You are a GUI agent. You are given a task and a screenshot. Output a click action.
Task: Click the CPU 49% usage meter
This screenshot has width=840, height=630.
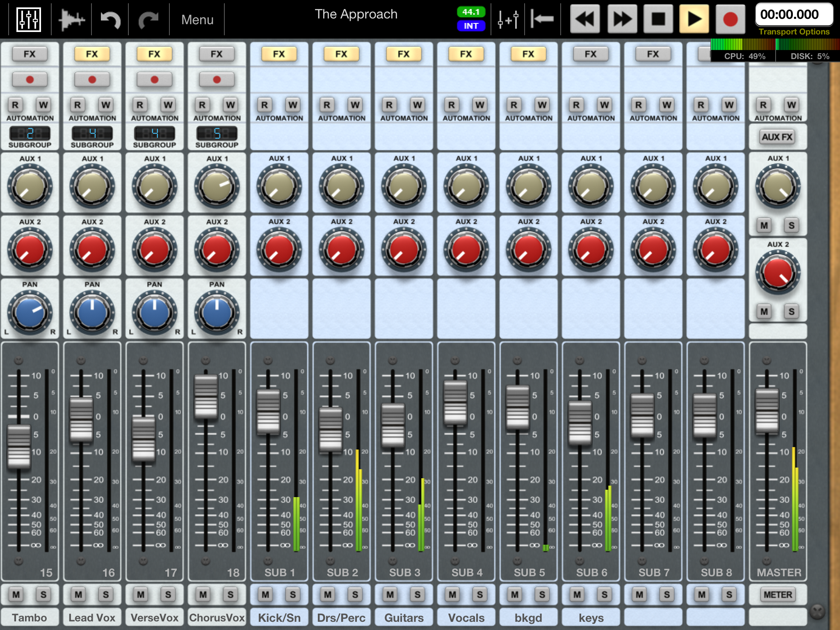(743, 50)
